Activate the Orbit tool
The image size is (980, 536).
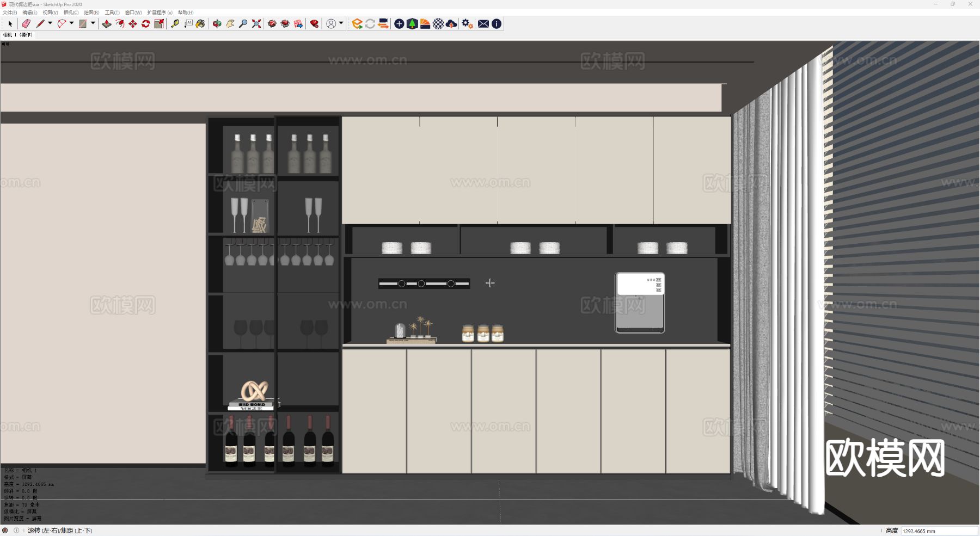(217, 23)
